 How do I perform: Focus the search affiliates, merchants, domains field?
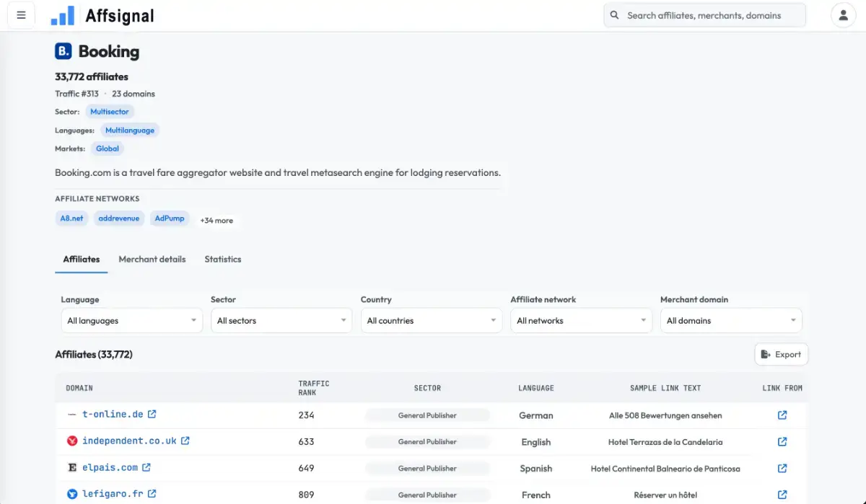[704, 15]
